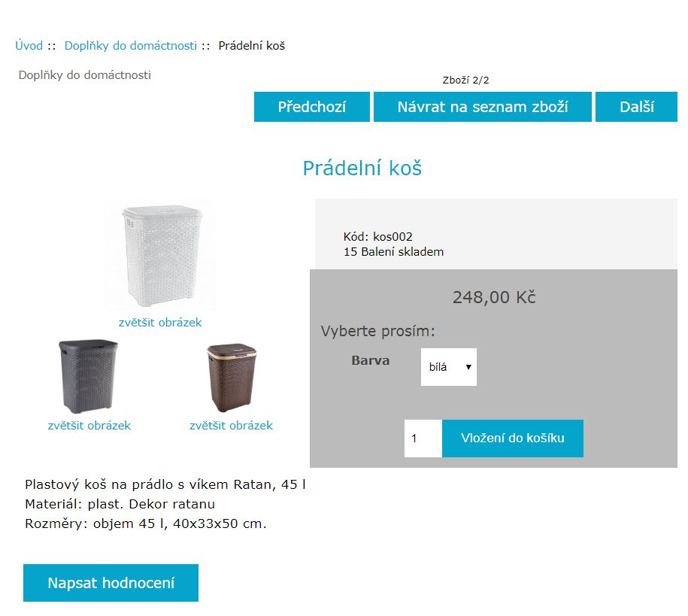688x616 pixels.
Task: Click the Prádelní koš breadcrumb text
Action: [251, 46]
